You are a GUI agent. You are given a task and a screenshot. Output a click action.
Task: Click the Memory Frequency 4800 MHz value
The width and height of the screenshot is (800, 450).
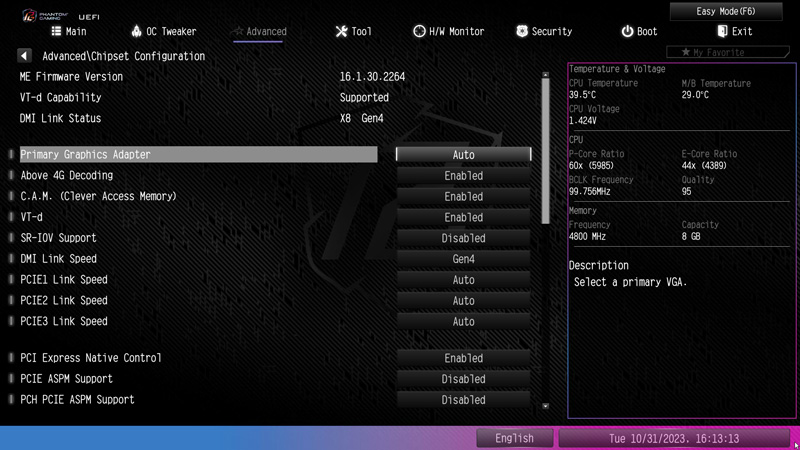[x=587, y=237]
